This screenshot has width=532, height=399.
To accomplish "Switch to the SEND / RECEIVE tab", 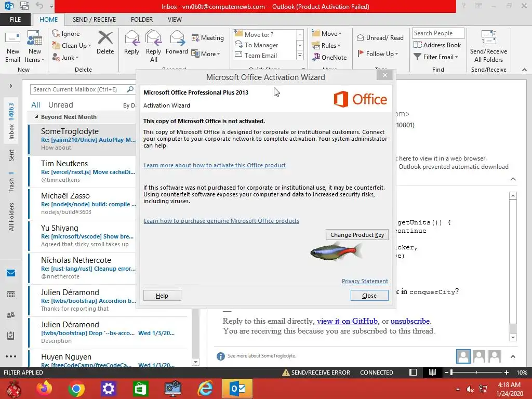I will [x=94, y=19].
